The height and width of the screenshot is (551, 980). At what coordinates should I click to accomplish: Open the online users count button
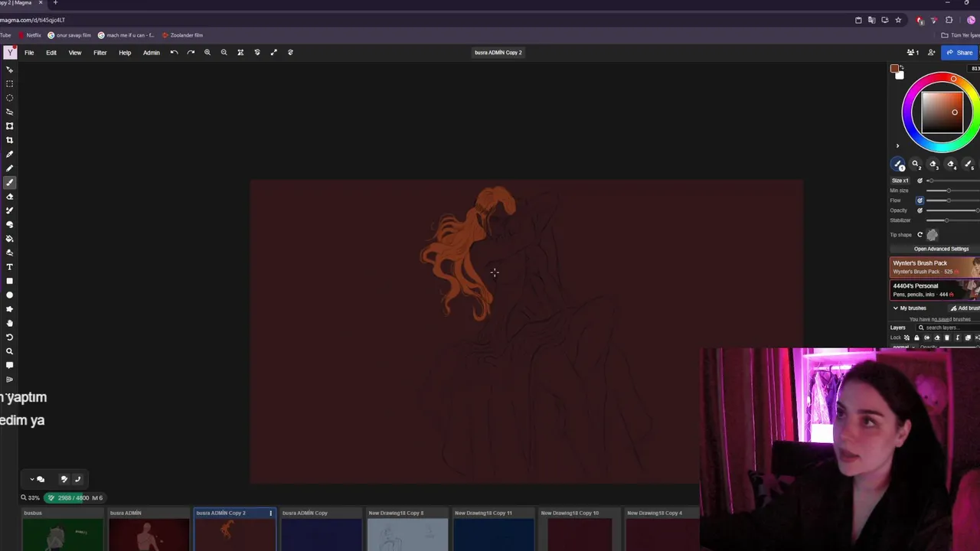[913, 53]
